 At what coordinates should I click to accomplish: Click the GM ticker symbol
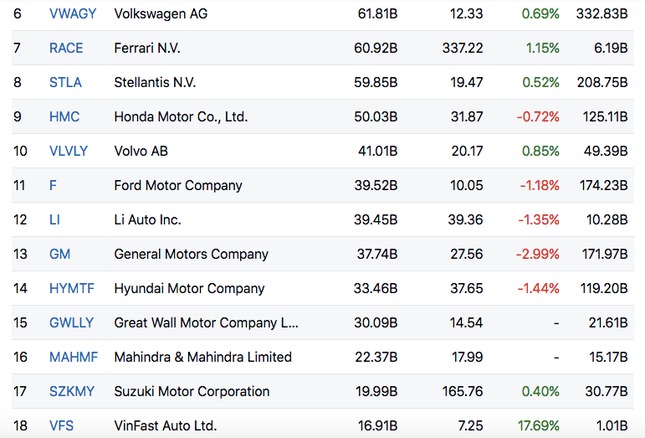click(x=59, y=254)
